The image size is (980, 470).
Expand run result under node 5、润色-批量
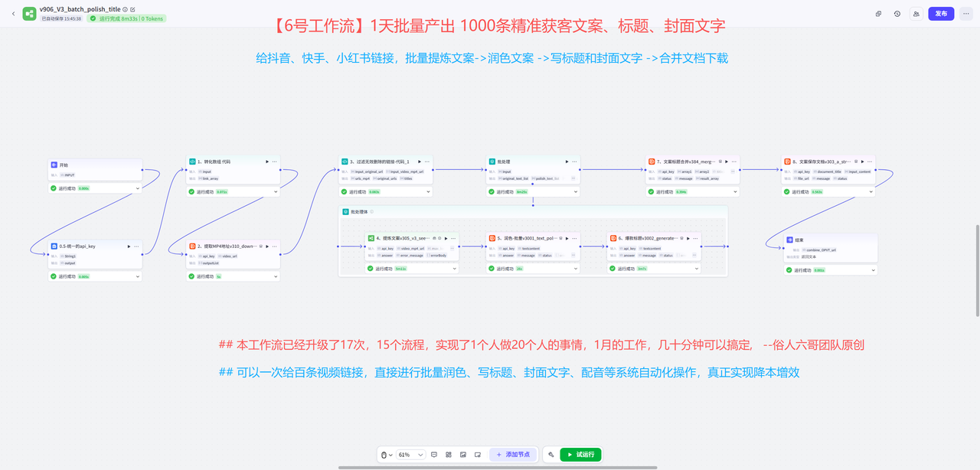point(576,269)
